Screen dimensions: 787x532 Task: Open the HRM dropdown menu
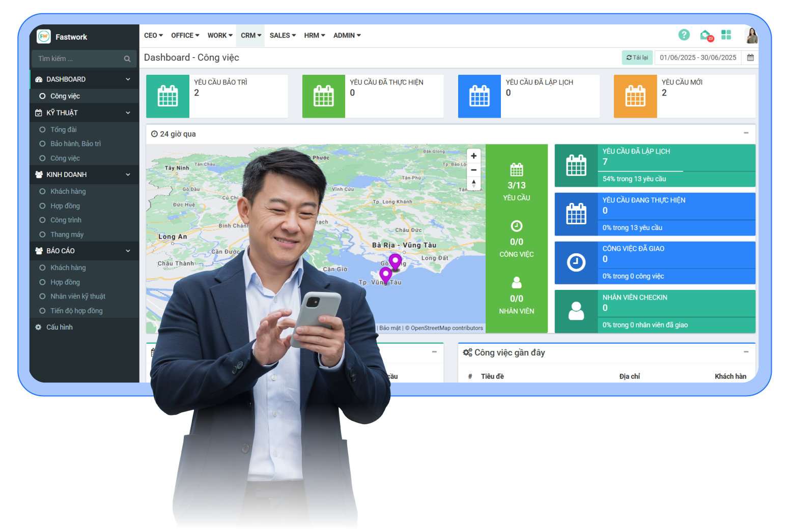click(x=314, y=36)
